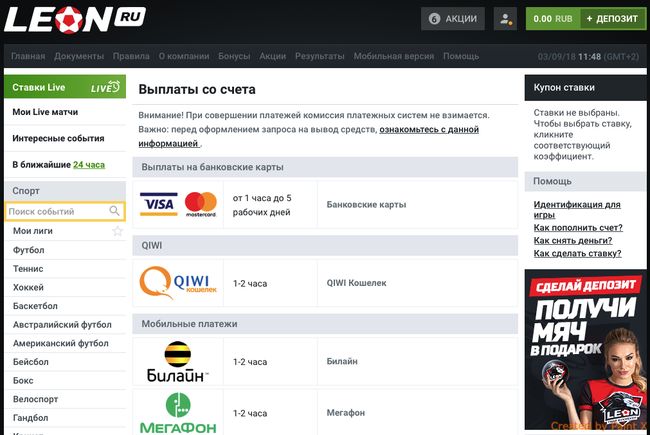Open the Ставки Live section
650x435 pixels.
(x=65, y=87)
